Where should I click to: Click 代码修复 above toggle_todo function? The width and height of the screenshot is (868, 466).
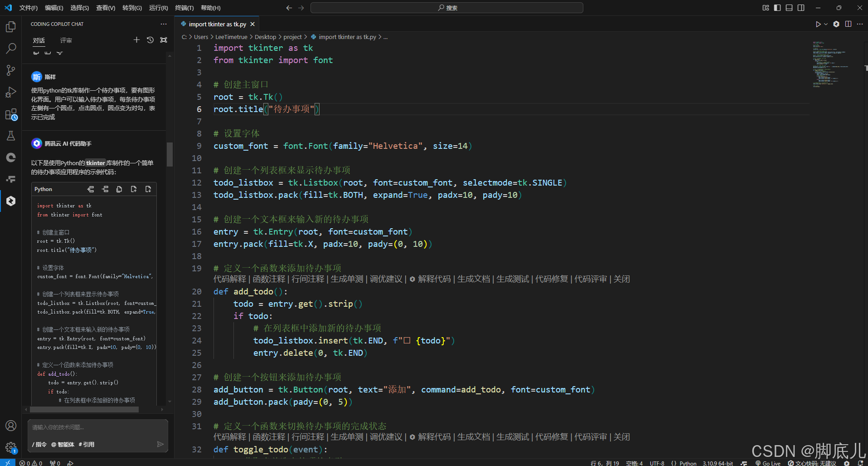[x=552, y=437]
